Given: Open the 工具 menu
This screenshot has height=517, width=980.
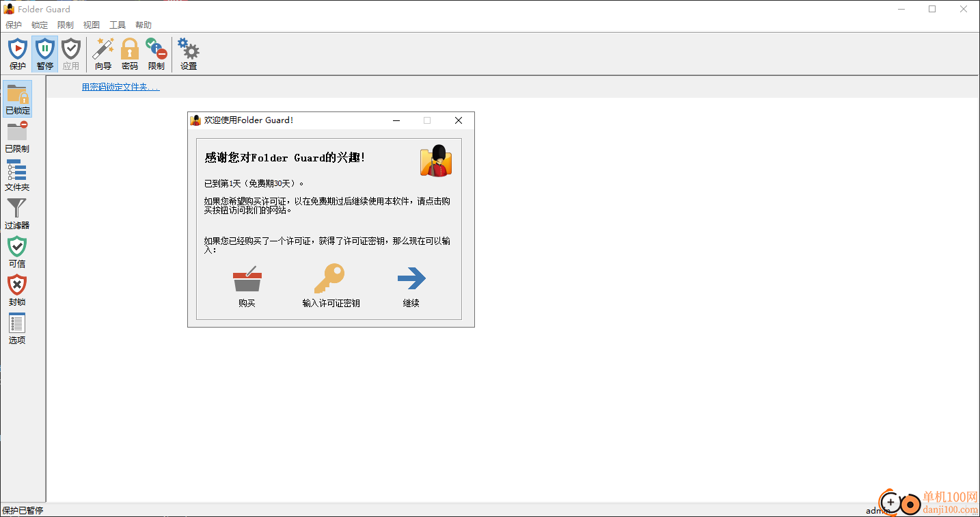Looking at the screenshot, I should (118, 25).
